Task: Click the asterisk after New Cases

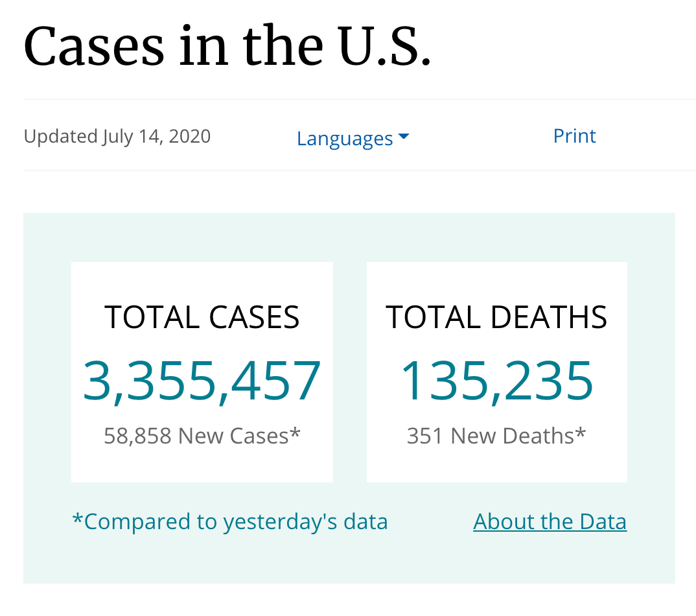Action: [x=295, y=432]
